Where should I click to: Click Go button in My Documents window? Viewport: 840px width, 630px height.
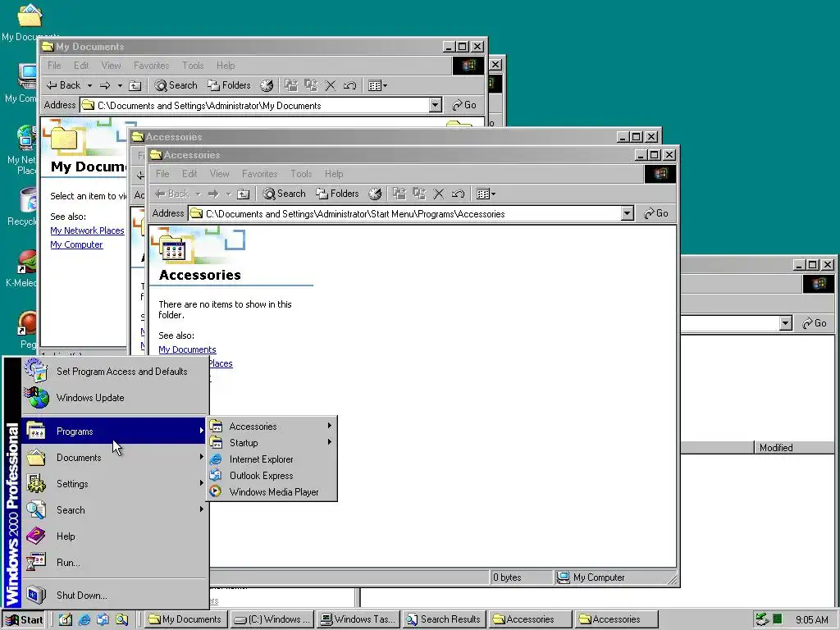[x=464, y=105]
